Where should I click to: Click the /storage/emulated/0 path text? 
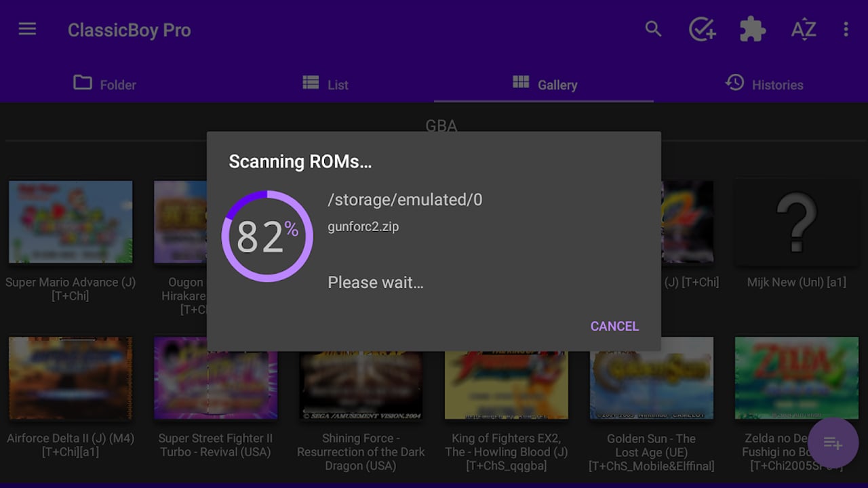pos(405,199)
